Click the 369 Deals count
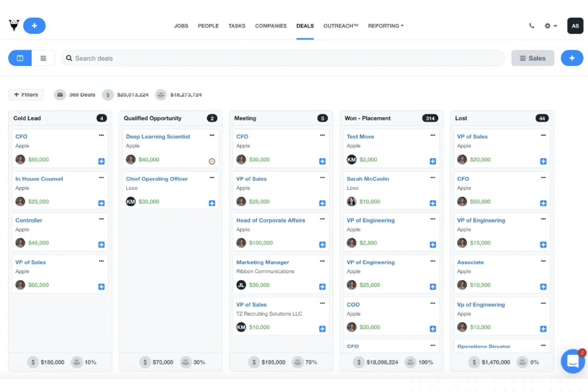Screen dimensions: 588x392 [x=75, y=95]
